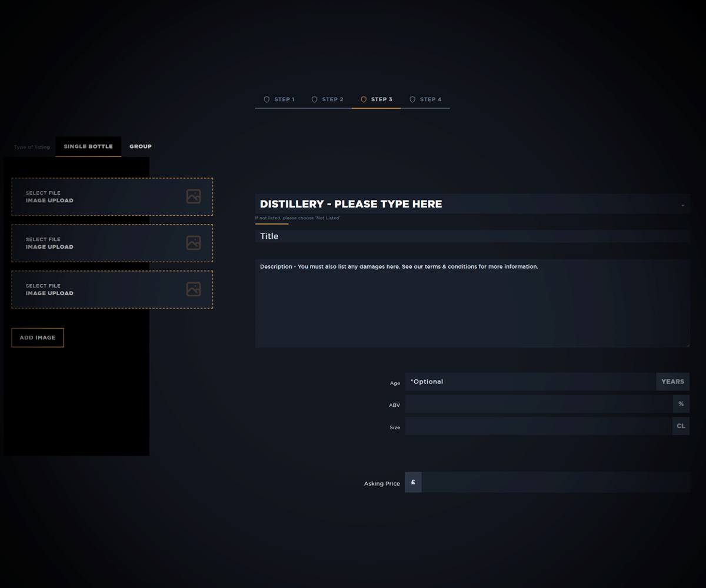Click the chevron on the Distillery selector

pyautogui.click(x=682, y=204)
